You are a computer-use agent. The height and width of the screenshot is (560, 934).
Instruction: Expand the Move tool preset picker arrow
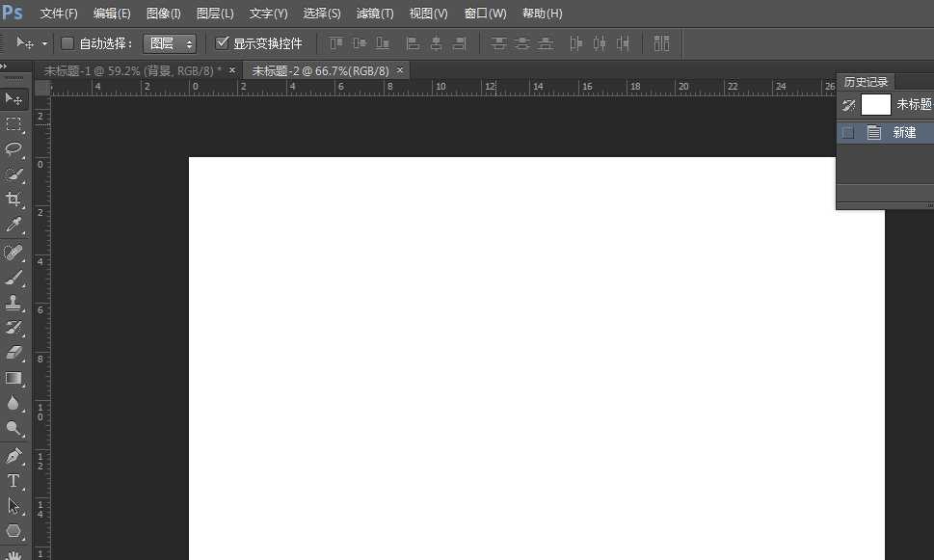tap(44, 43)
